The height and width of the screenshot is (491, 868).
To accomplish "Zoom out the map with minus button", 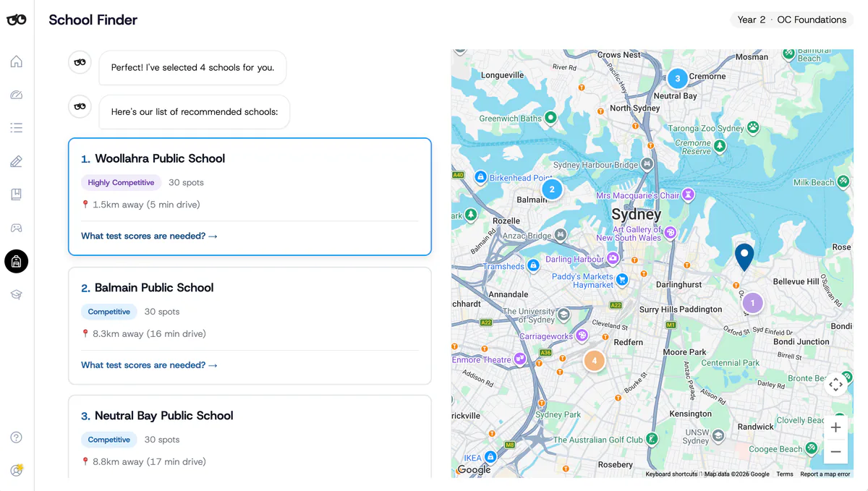I will coord(835,452).
